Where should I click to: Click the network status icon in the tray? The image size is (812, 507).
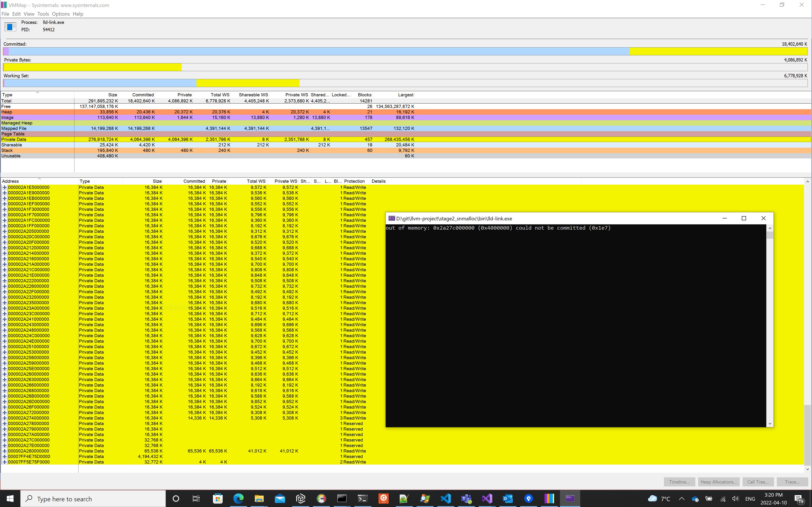click(723, 499)
